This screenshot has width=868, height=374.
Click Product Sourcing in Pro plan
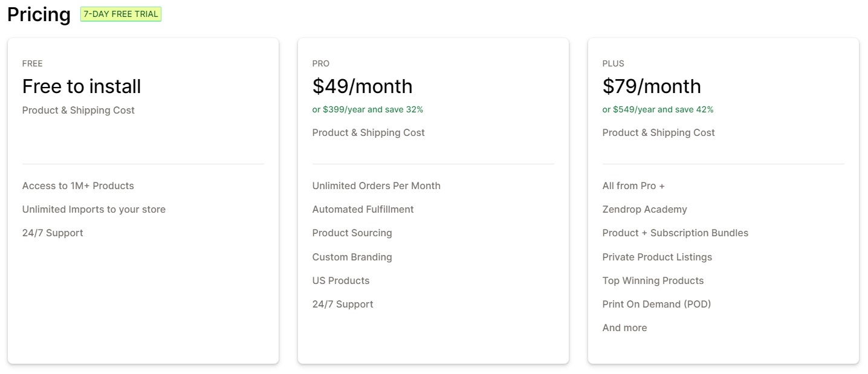click(x=352, y=233)
